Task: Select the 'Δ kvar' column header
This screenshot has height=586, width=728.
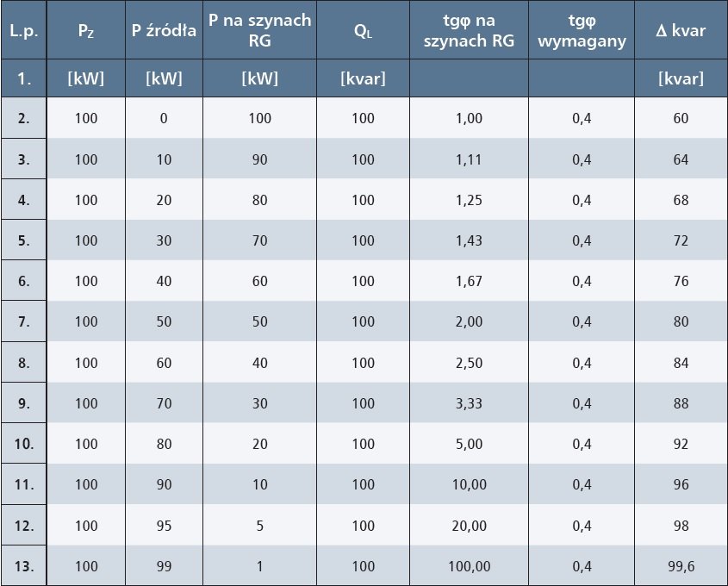Action: (681, 31)
